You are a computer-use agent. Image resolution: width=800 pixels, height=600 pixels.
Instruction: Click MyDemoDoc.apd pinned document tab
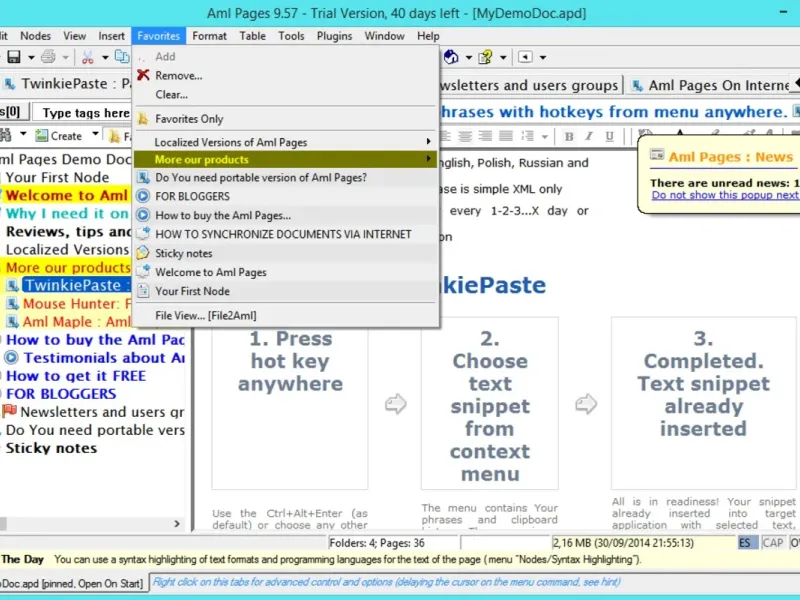pyautogui.click(x=72, y=583)
